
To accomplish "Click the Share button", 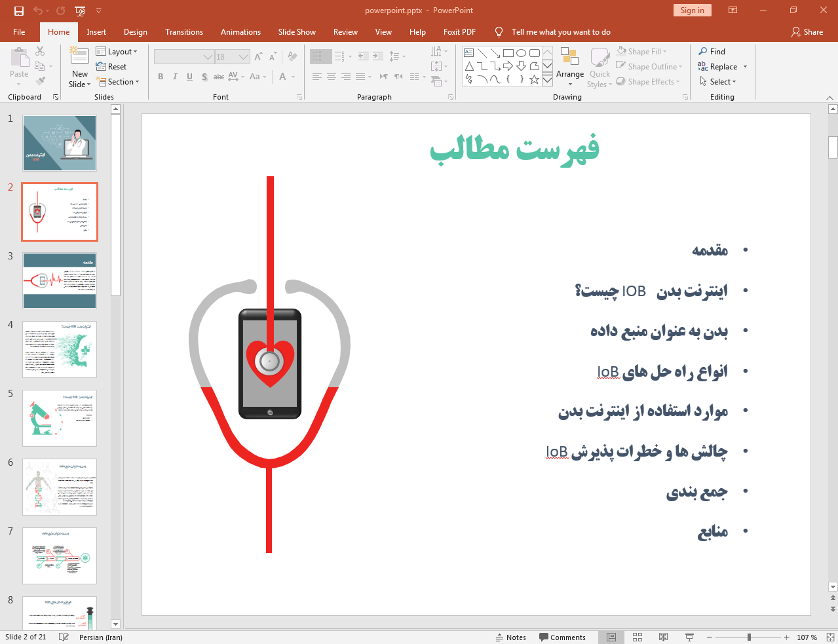I will [x=807, y=32].
